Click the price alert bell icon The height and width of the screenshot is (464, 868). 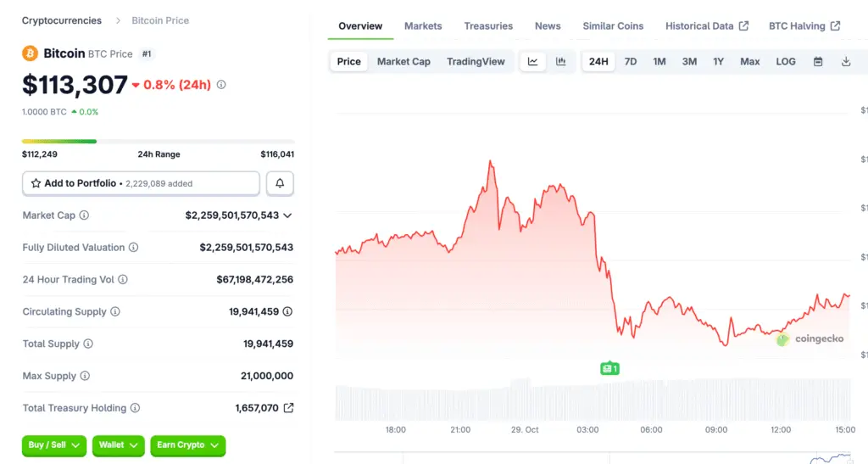[280, 183]
